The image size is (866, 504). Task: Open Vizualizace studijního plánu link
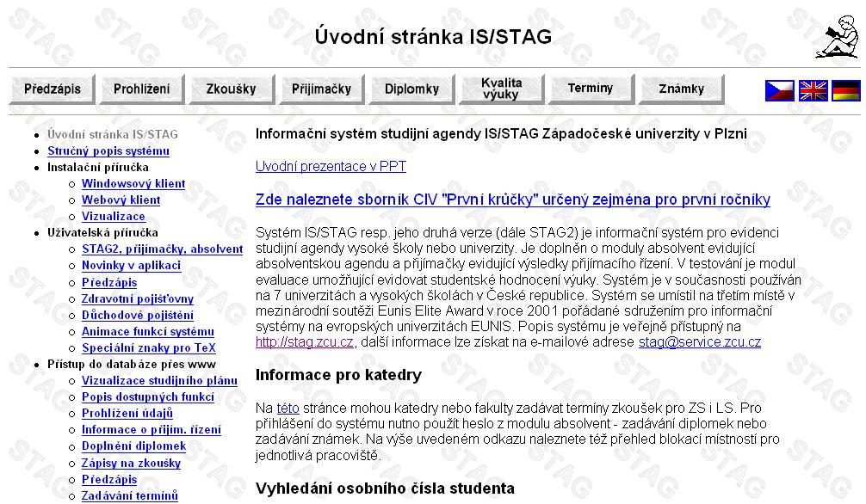click(x=159, y=380)
